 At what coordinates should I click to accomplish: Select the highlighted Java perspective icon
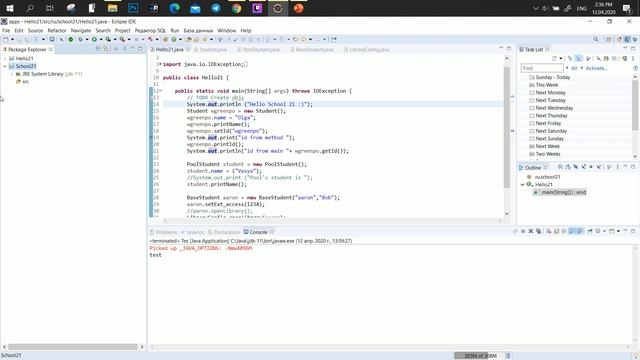(x=627, y=39)
